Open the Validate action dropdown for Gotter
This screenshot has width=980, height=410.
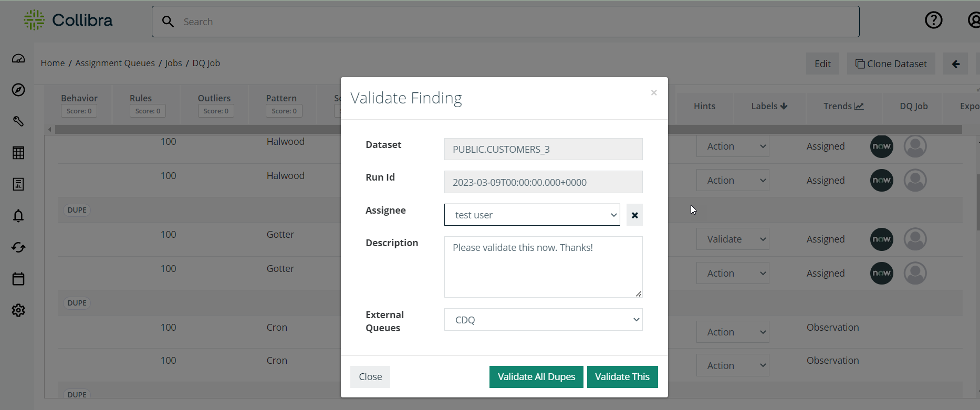733,239
